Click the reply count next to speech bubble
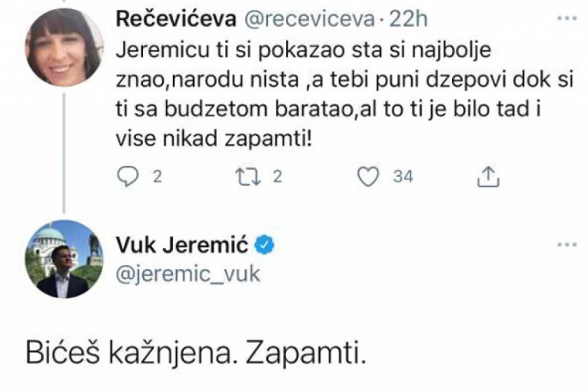 tap(157, 178)
